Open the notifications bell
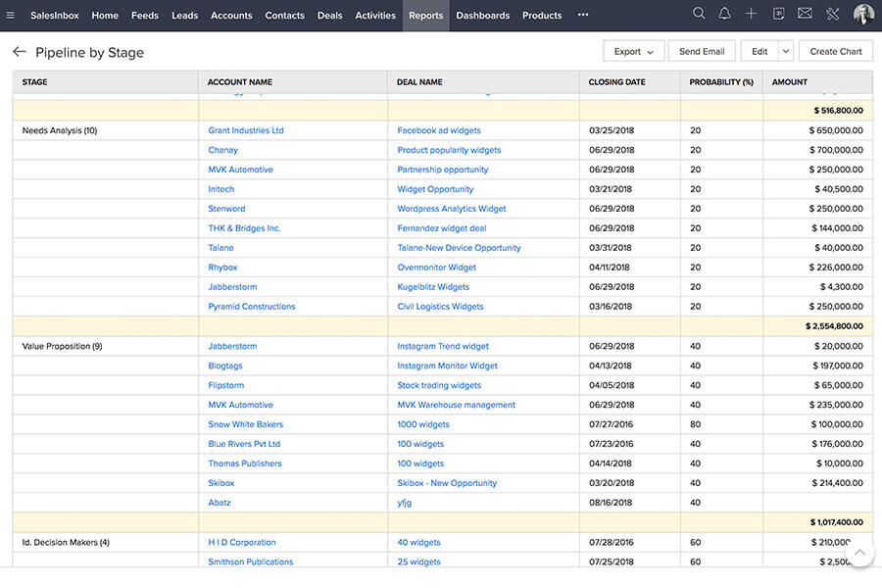 (725, 14)
